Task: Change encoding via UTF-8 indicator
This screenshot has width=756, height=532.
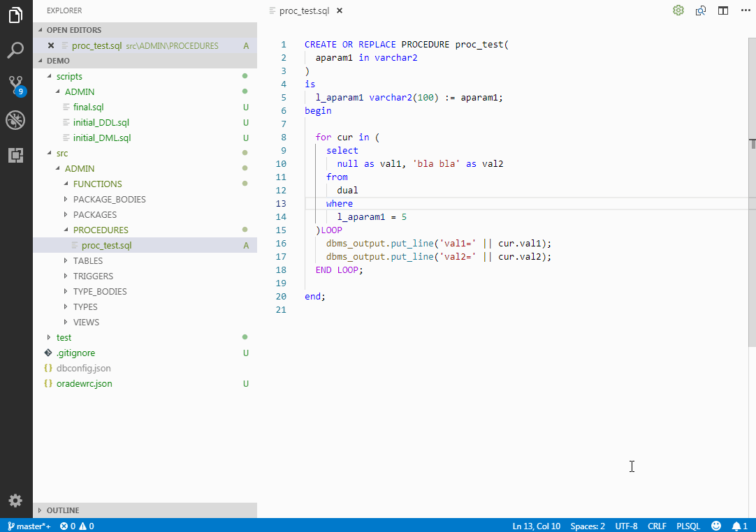Action: pos(626,526)
